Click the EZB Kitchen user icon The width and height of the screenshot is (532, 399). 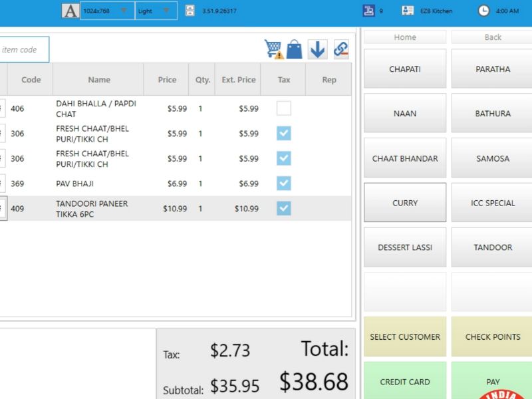coord(408,11)
